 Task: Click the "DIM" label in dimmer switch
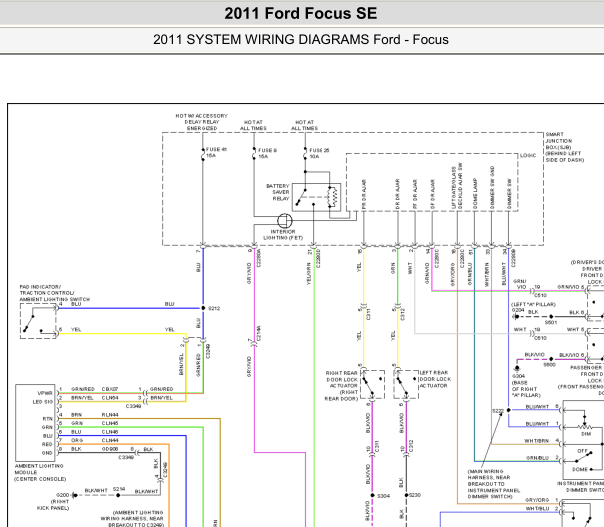pos(586,434)
